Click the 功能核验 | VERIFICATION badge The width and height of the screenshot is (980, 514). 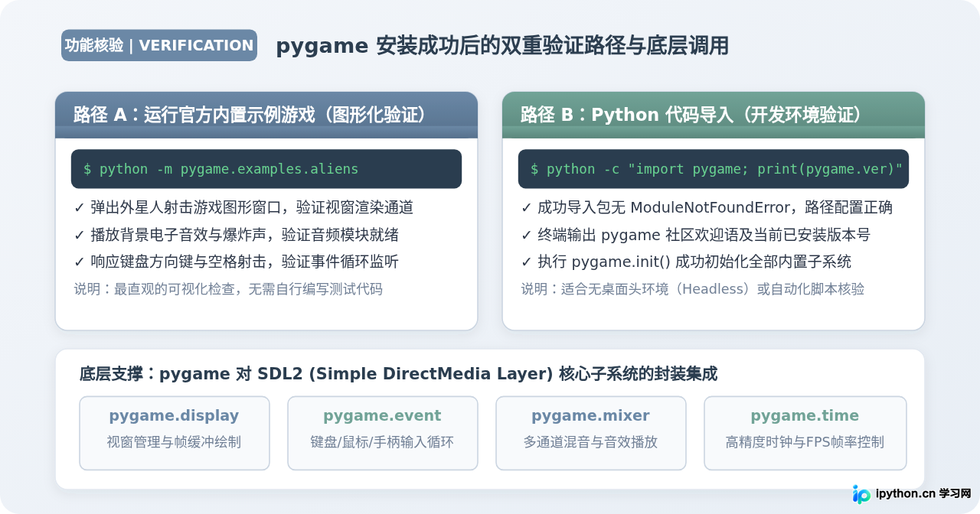click(x=159, y=45)
